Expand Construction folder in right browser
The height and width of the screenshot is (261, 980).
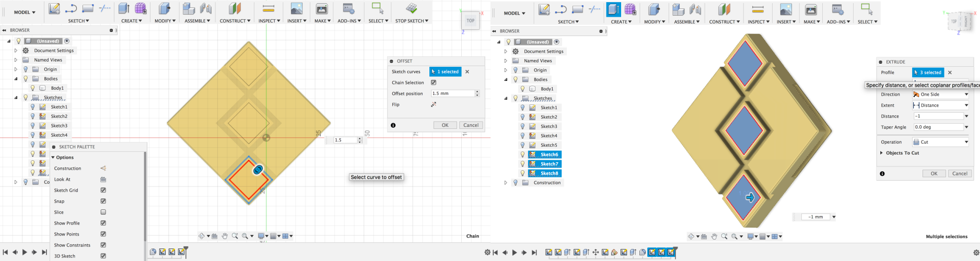(506, 183)
